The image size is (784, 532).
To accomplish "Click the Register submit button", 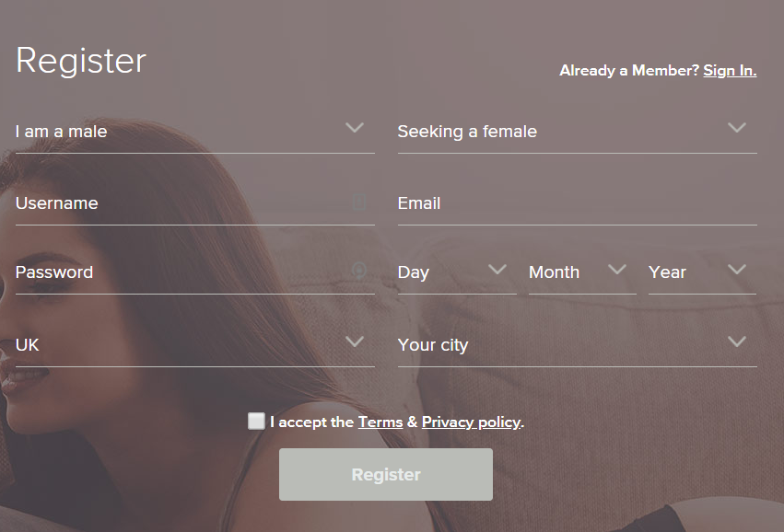I will [386, 475].
